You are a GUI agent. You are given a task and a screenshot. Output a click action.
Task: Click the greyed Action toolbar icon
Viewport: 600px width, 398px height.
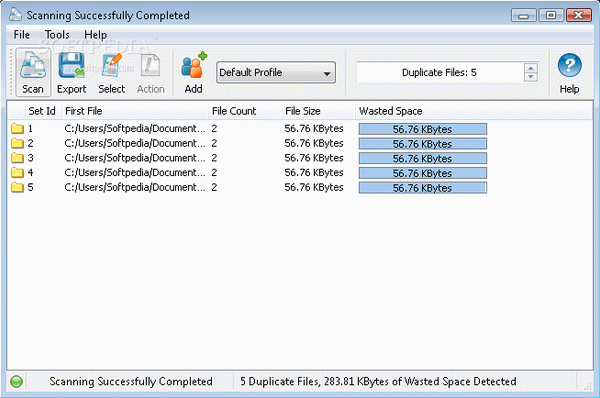coord(150,73)
